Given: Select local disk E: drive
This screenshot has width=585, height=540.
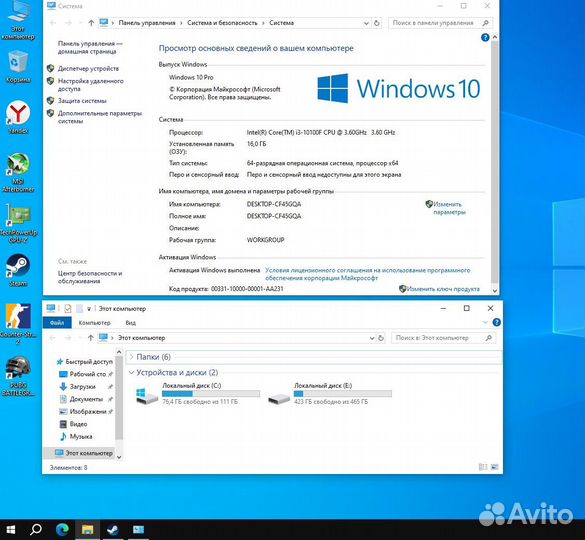Looking at the screenshot, I should [330, 394].
